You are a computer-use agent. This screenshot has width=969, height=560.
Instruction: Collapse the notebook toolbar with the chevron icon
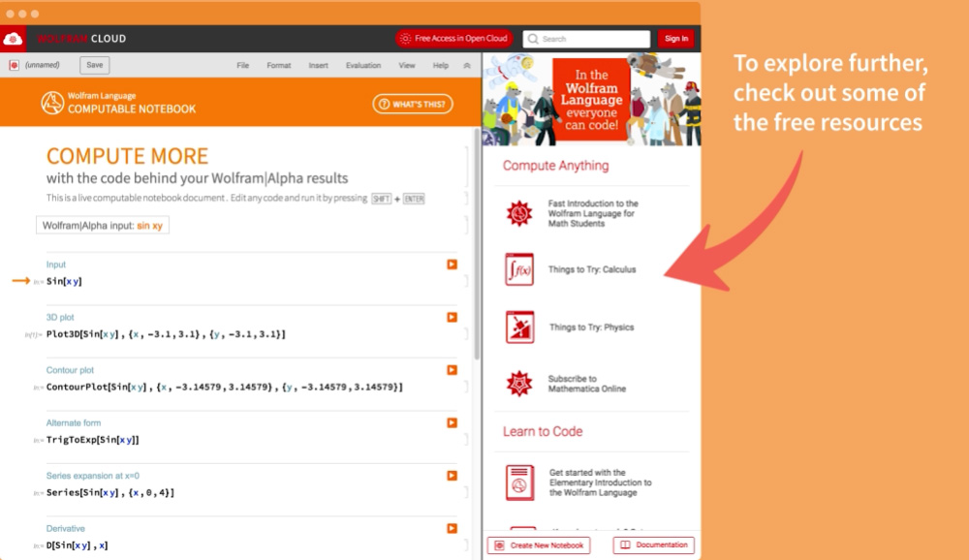click(467, 66)
